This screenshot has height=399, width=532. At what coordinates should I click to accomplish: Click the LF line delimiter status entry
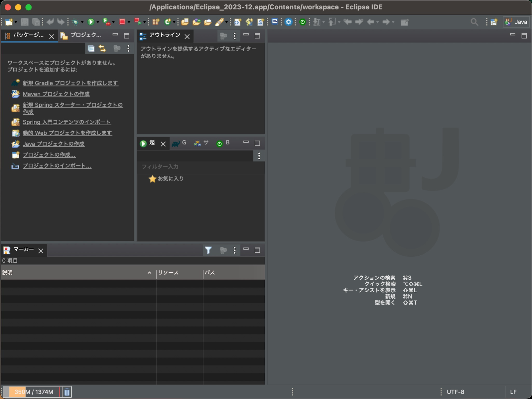click(x=513, y=392)
